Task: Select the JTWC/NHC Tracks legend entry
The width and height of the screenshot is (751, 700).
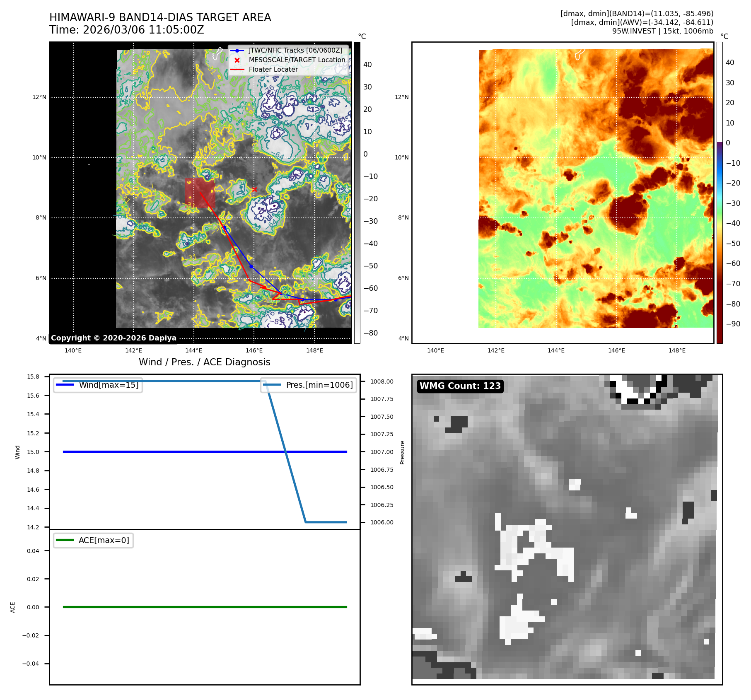Action: [295, 51]
